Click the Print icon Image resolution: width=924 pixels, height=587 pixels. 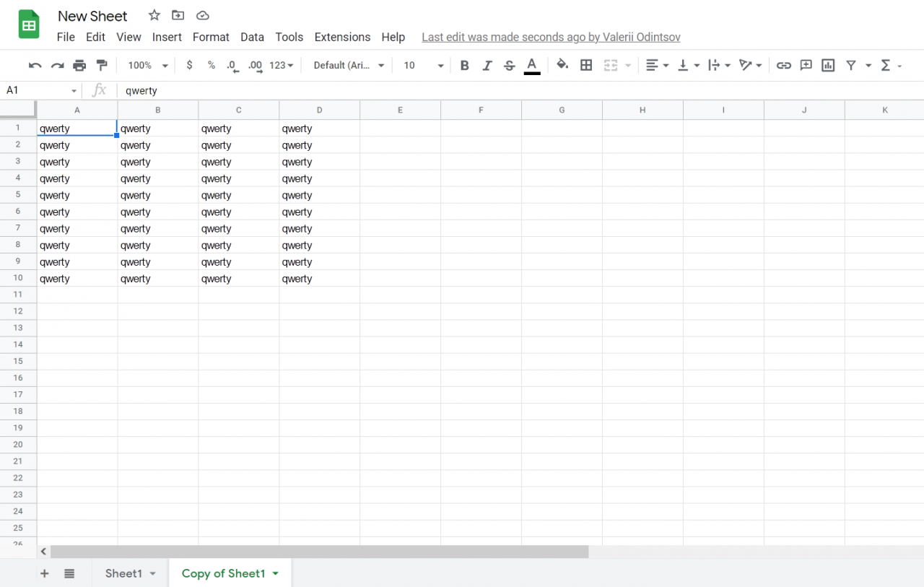(79, 65)
